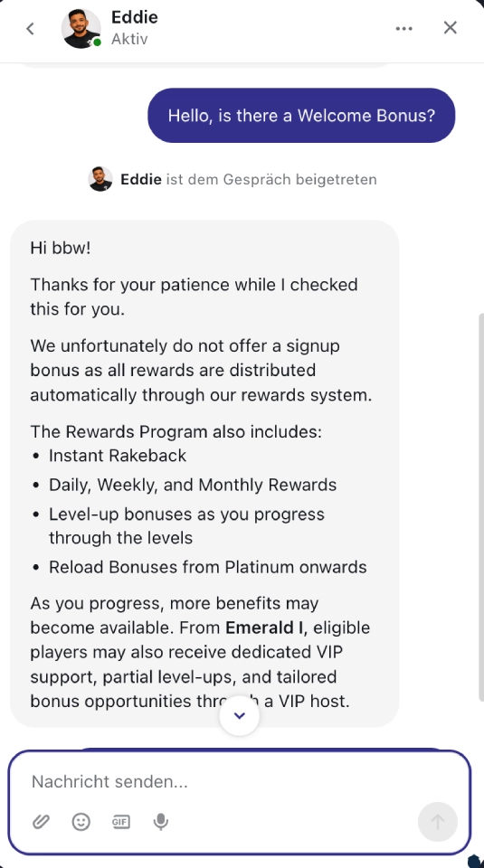Start voice input with the microphone icon

click(x=161, y=822)
